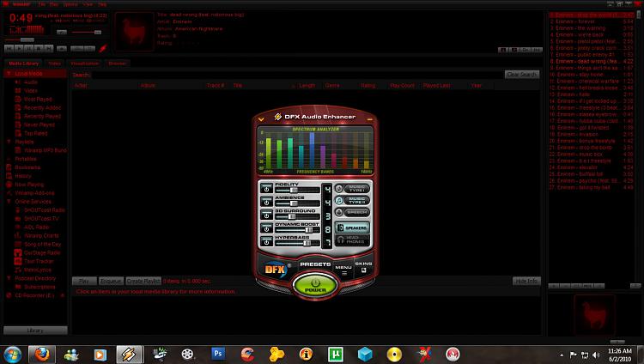Open the Winamp Play menu
This screenshot has width=644, height=364.
54,4
